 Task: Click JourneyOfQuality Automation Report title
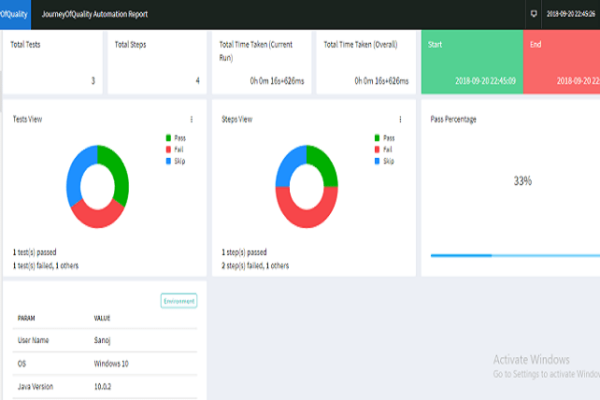tap(95, 14)
